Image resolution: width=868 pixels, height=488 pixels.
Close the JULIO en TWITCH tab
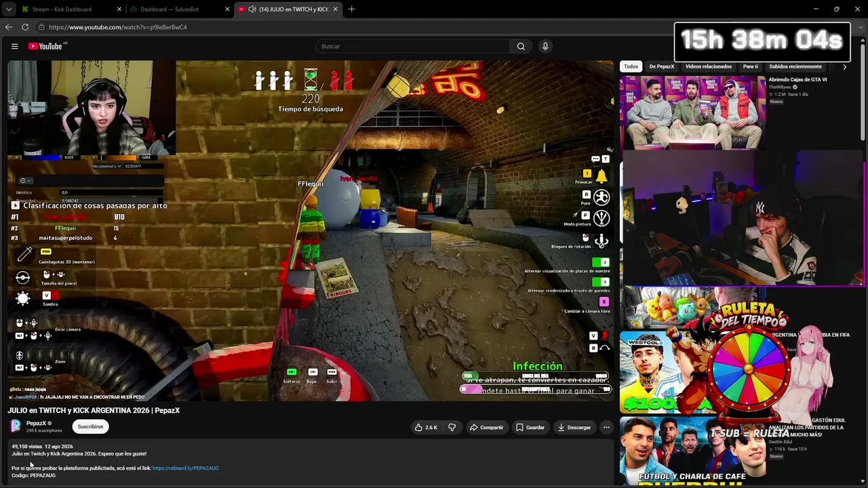click(335, 9)
